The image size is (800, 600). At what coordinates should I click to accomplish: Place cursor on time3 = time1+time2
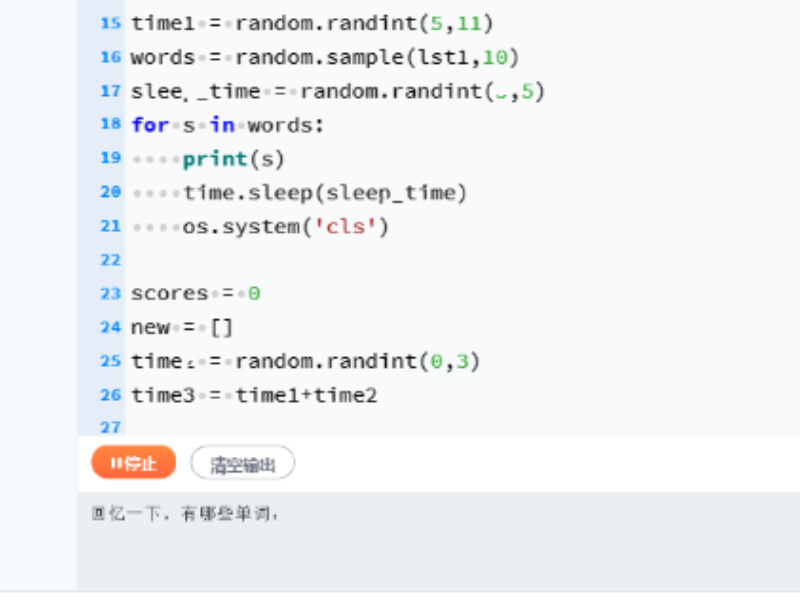254,396
